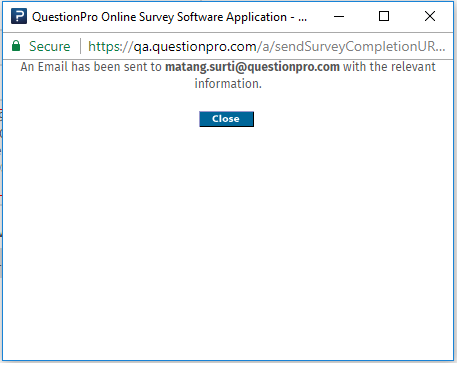Minimize the QuestionPro popup window
The image size is (457, 365).
pyautogui.click(x=339, y=16)
